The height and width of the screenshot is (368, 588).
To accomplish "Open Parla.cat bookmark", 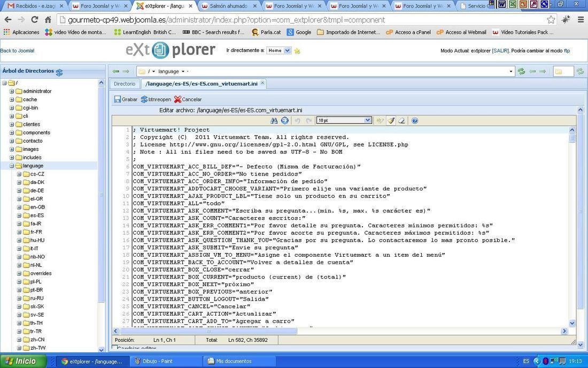I will coord(266,32).
